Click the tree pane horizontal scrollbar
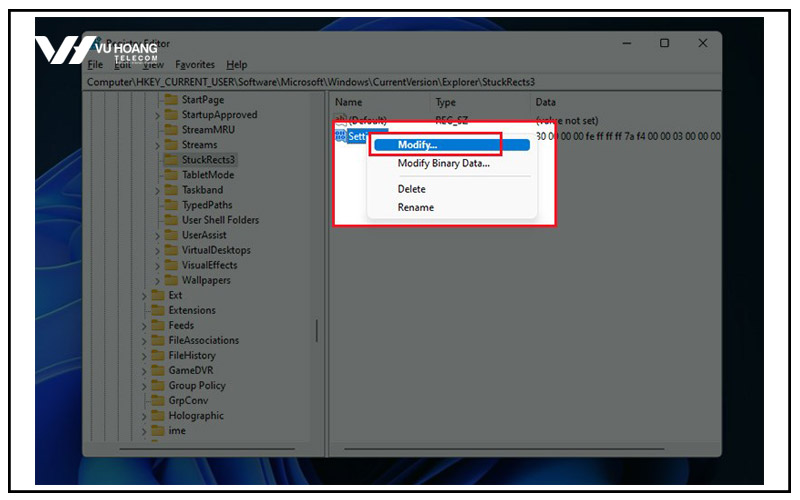Viewport: 800px width, 500px height. click(x=207, y=449)
